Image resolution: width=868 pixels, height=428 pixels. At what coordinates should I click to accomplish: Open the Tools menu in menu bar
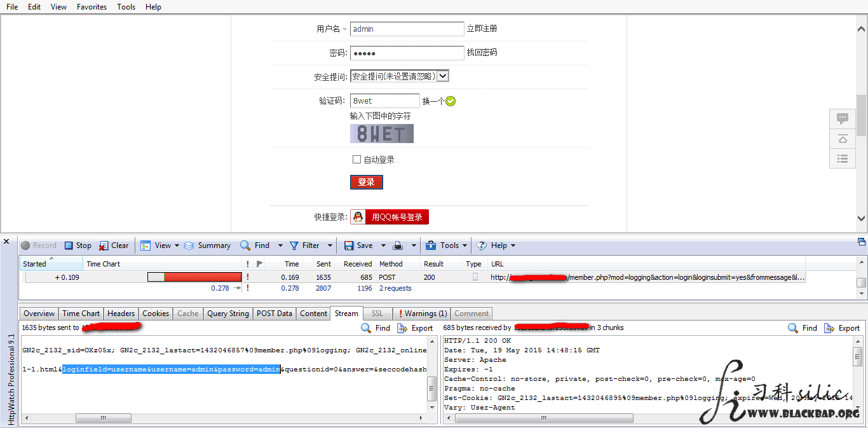tap(126, 7)
